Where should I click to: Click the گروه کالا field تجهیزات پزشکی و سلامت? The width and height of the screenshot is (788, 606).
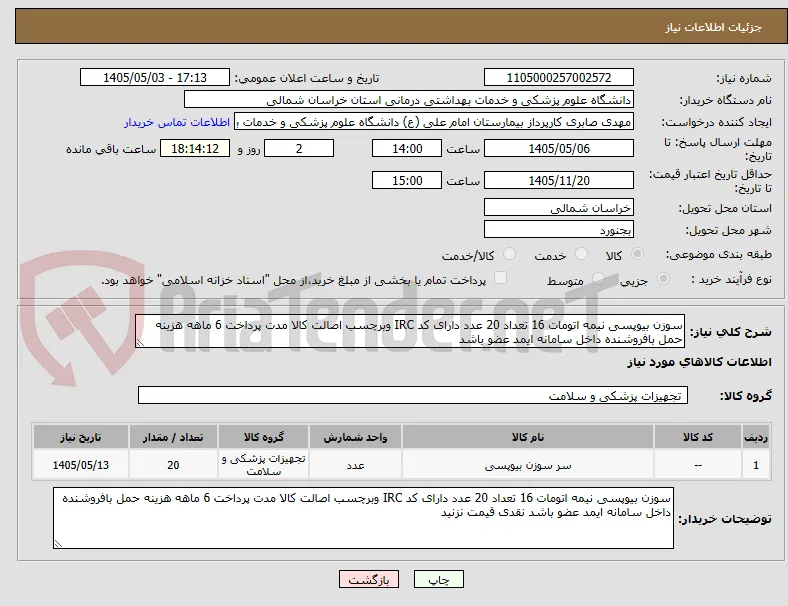pos(413,395)
